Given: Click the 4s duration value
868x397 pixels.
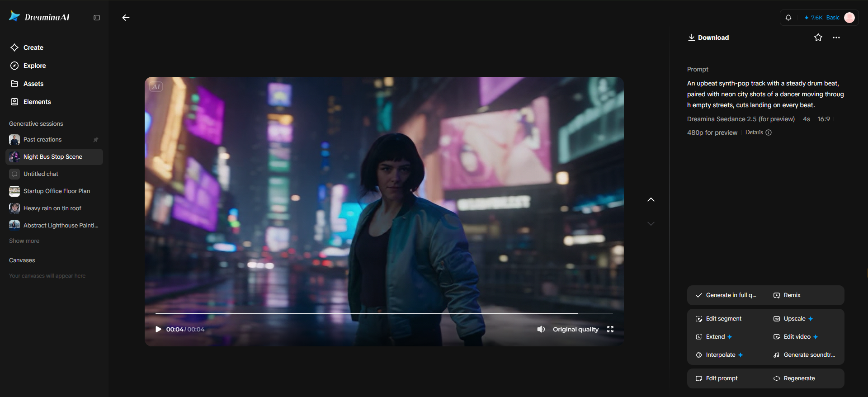Looking at the screenshot, I should pos(807,119).
